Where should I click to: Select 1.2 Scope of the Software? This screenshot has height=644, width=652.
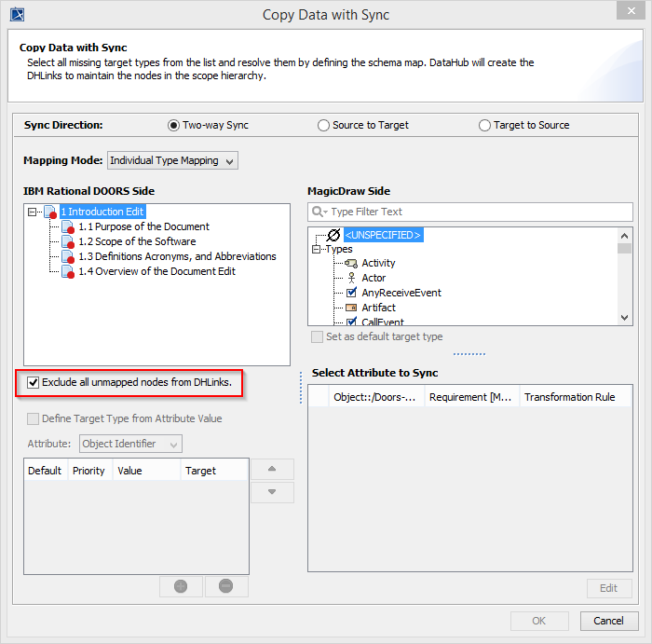[137, 241]
